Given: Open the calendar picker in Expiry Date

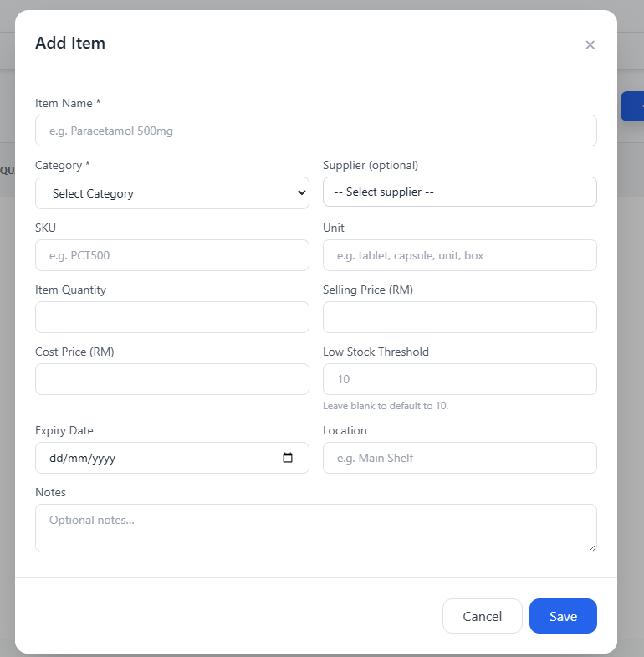Looking at the screenshot, I should 288,458.
